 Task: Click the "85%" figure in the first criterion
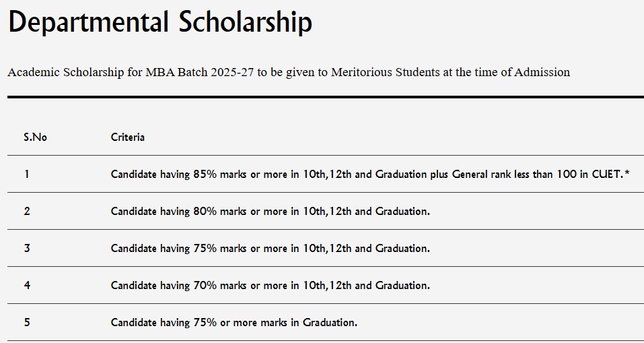coord(205,174)
